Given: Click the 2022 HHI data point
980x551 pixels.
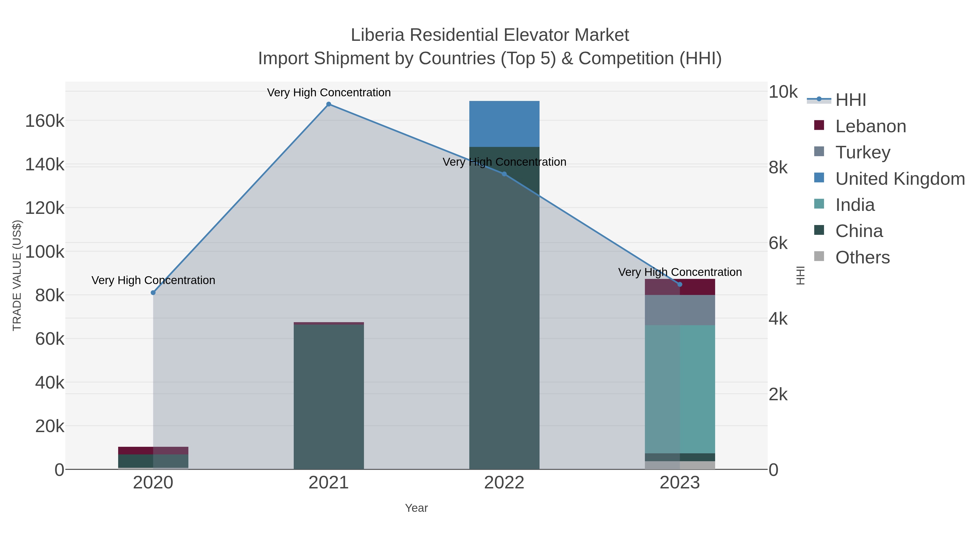Looking at the screenshot, I should tap(504, 174).
